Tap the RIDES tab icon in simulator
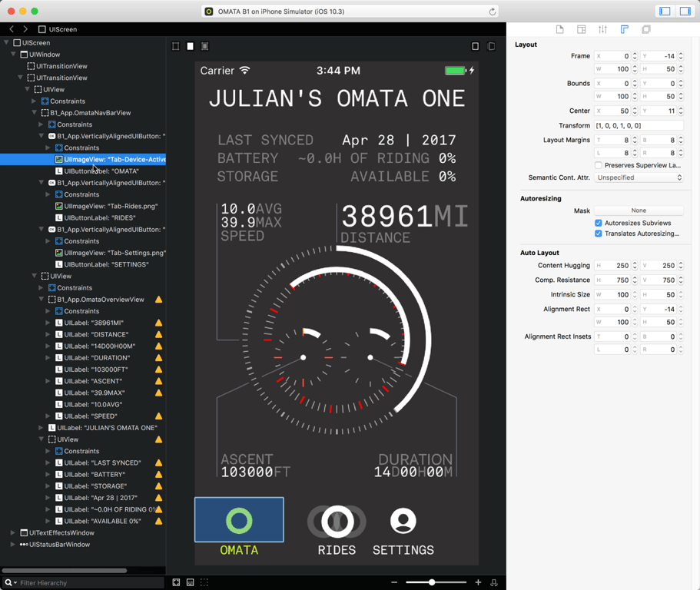Viewport: 700px width, 590px height. point(337,522)
